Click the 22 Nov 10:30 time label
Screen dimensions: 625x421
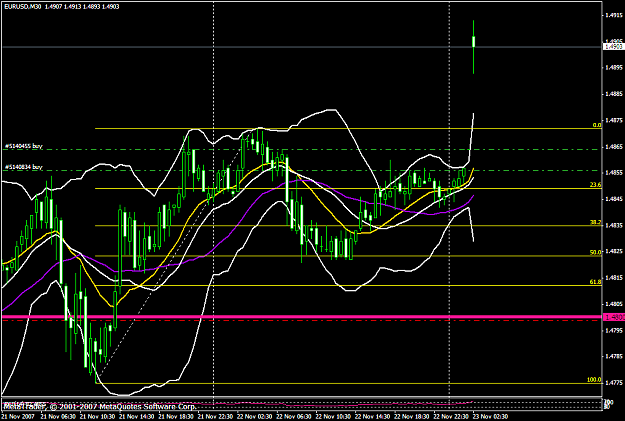point(333,417)
